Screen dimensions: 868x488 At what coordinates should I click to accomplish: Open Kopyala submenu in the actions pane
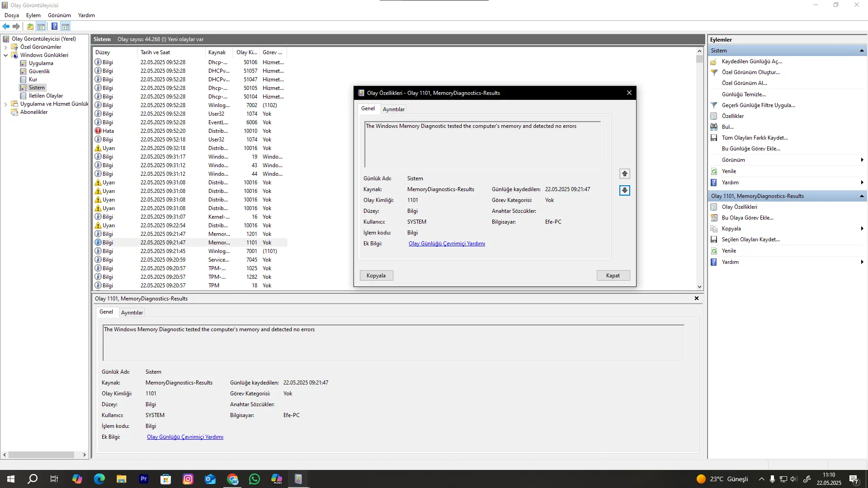[787, 229]
